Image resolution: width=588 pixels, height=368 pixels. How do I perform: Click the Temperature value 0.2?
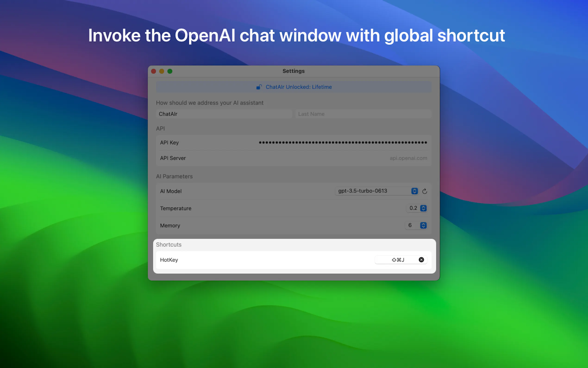[x=413, y=208]
